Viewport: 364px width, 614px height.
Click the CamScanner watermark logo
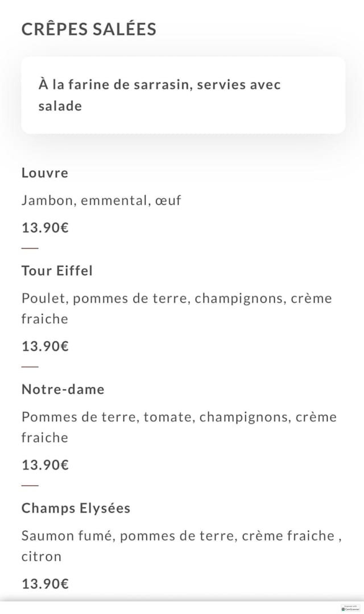pyautogui.click(x=351, y=608)
